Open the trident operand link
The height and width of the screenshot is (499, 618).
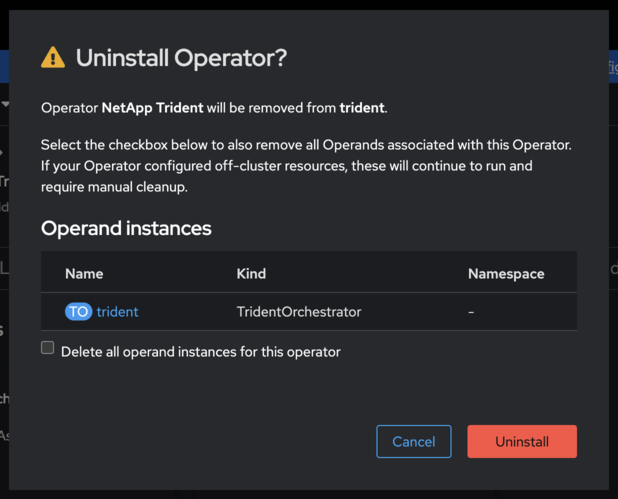[x=117, y=312]
